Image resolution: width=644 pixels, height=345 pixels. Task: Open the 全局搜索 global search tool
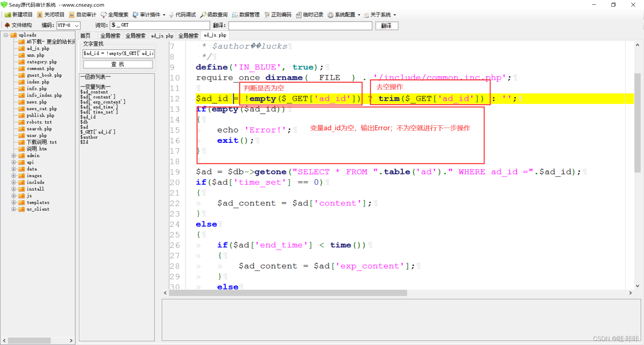114,15
